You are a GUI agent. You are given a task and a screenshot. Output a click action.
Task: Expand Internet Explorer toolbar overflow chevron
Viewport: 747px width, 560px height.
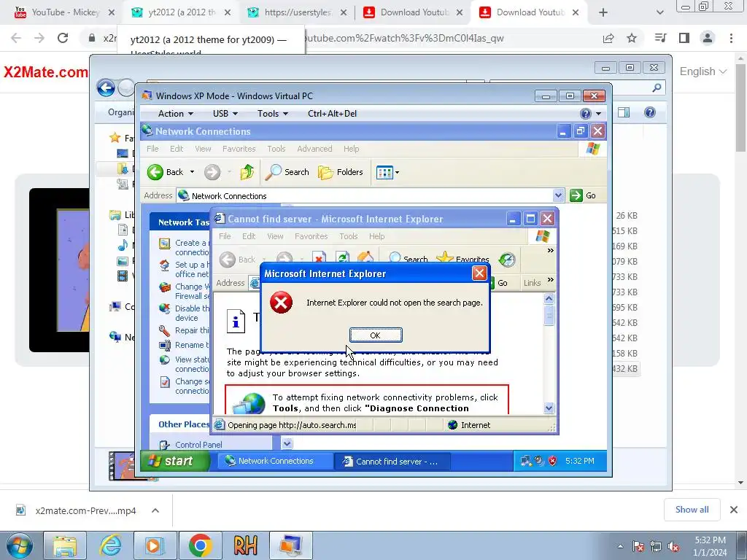(x=550, y=251)
